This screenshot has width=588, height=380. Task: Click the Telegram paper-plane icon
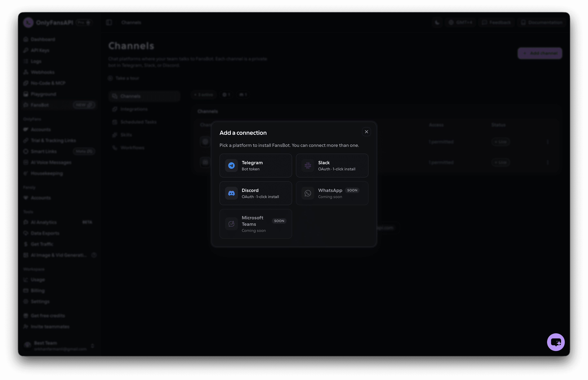click(x=231, y=166)
